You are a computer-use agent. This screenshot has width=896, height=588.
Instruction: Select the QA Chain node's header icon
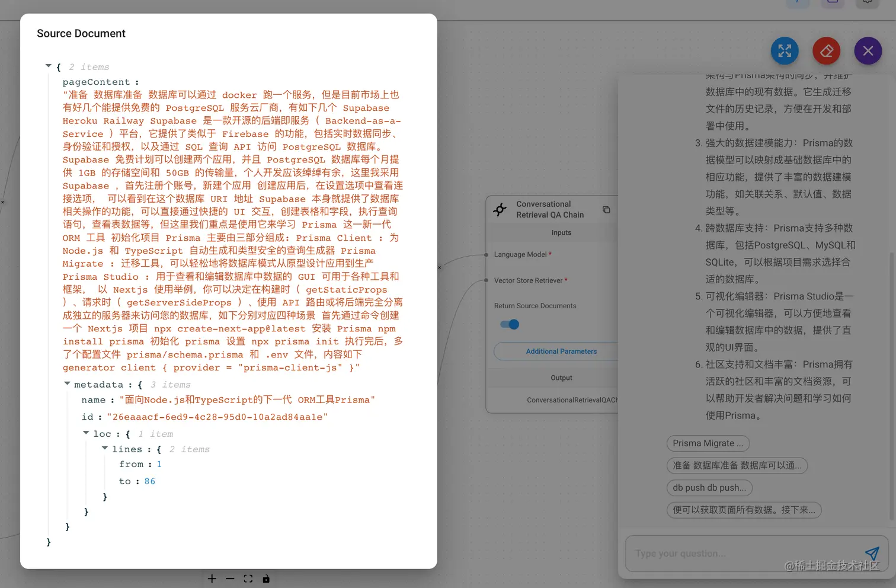tap(500, 209)
